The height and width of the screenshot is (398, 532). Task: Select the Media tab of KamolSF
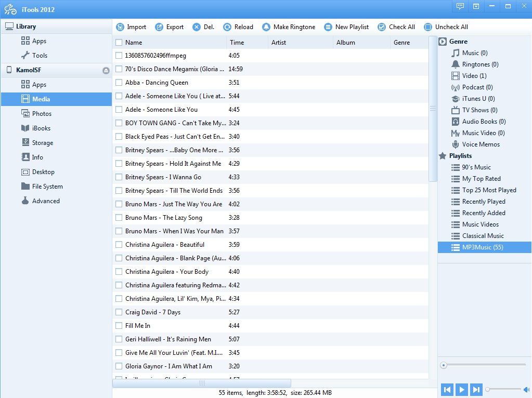56,99
